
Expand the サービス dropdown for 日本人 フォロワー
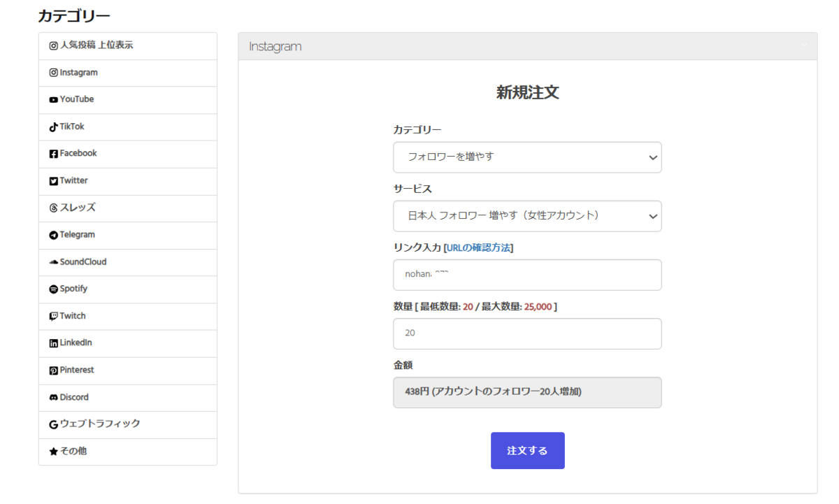(527, 216)
